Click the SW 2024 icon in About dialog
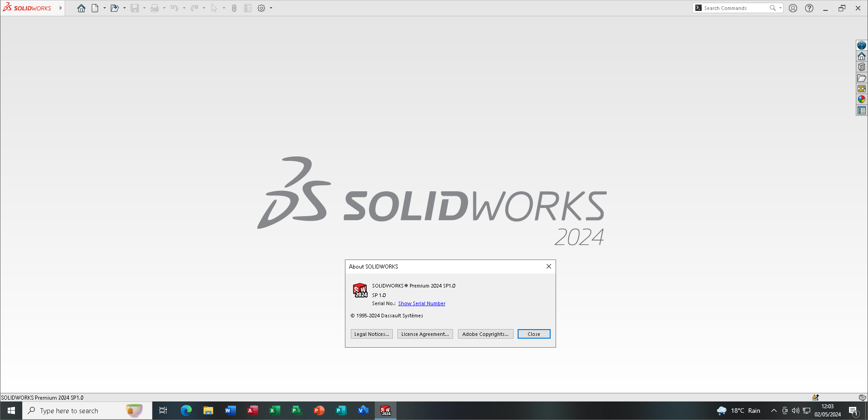Screen dimensions: 868x420 click(x=360, y=290)
